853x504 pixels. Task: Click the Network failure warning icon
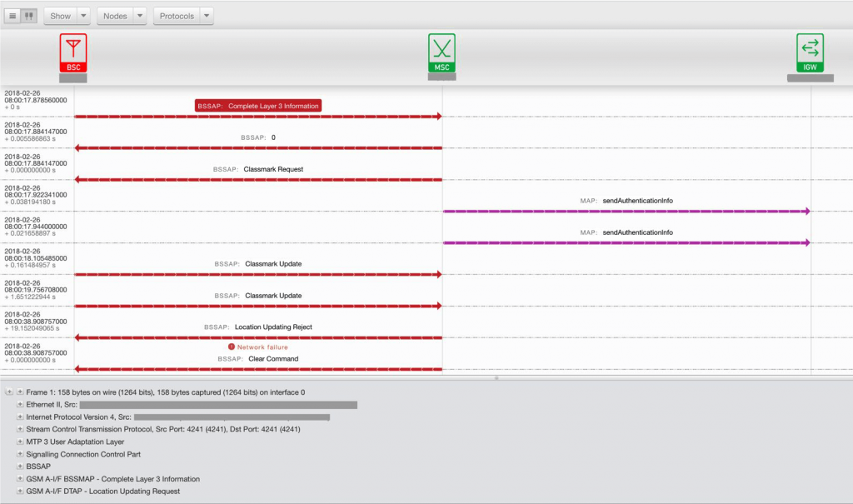coord(232,347)
